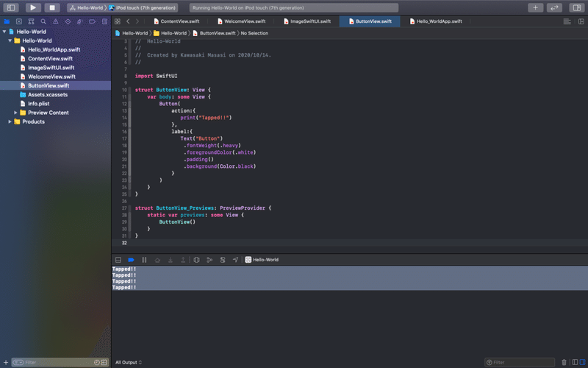Collapse the Hello-World project root
The width and height of the screenshot is (588, 368).
coord(4,32)
